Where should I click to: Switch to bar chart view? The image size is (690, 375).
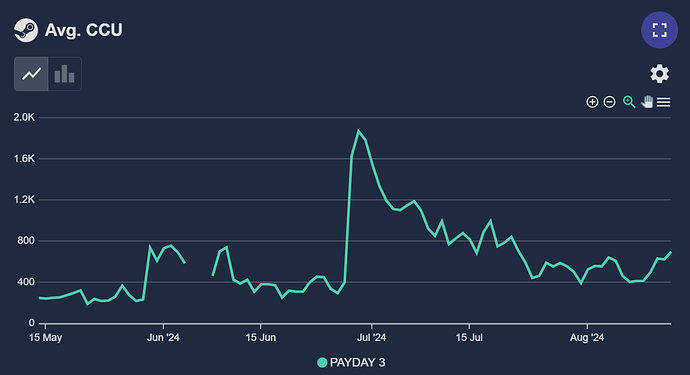tap(65, 74)
